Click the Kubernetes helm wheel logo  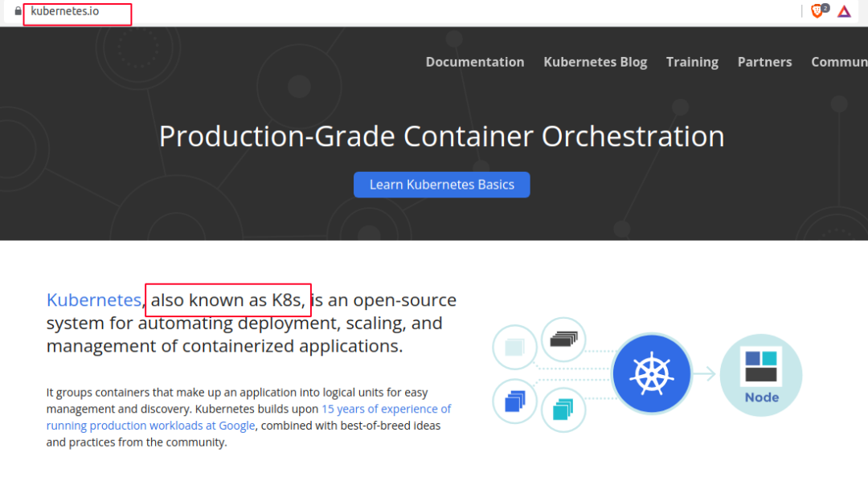click(x=651, y=373)
